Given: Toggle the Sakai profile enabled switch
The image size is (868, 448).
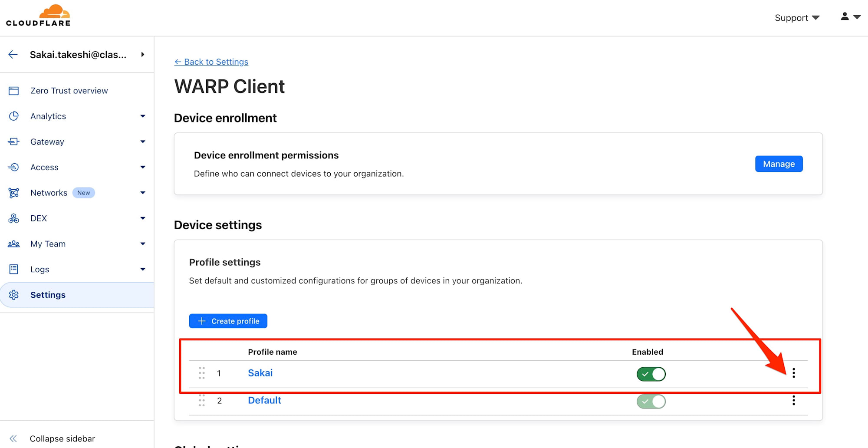Looking at the screenshot, I should pos(651,374).
